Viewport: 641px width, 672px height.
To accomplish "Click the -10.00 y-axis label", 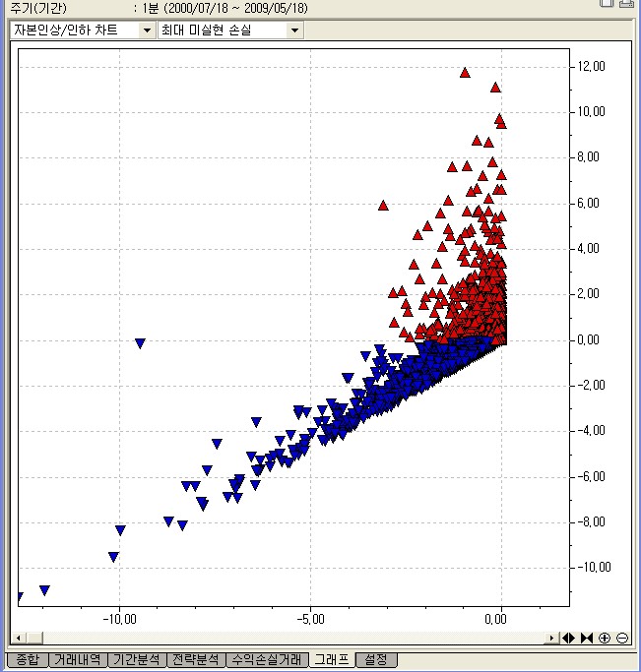I will (594, 568).
